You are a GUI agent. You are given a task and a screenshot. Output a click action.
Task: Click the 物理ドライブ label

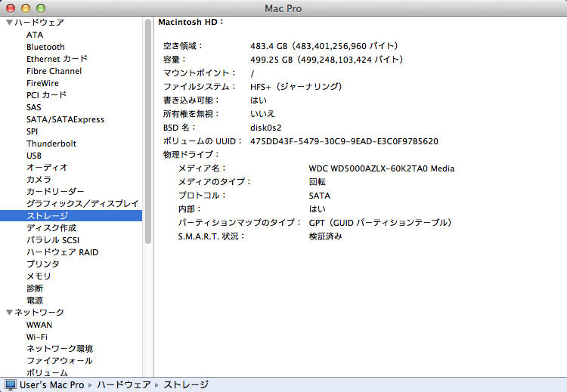(x=191, y=155)
